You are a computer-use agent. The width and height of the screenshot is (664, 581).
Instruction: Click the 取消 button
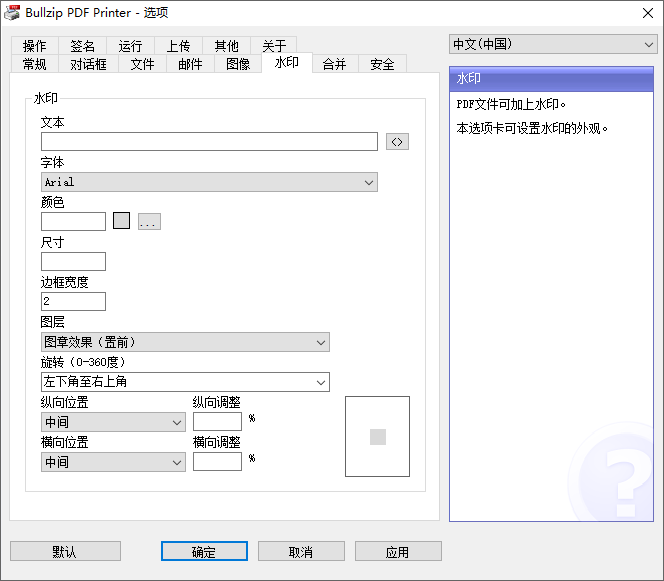pyautogui.click(x=301, y=551)
